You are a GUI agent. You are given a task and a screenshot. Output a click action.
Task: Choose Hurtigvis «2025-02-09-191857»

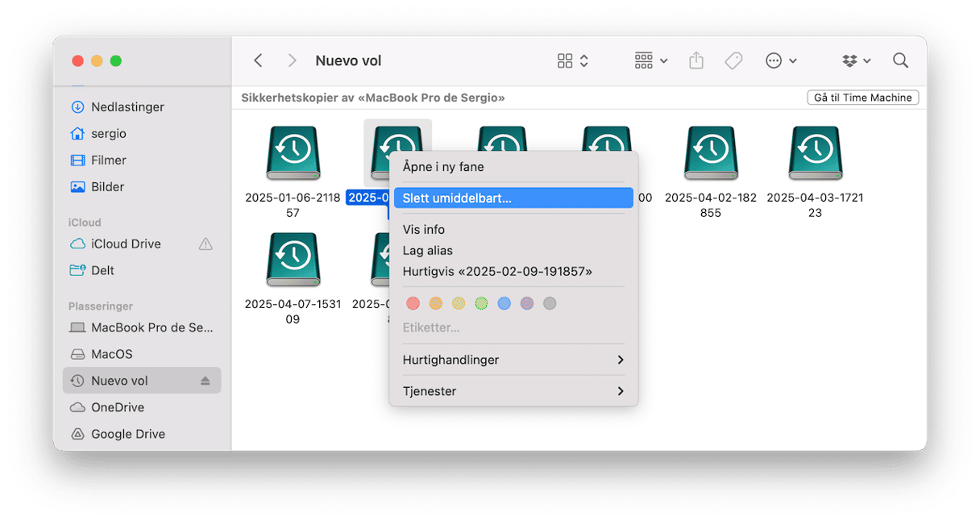[513, 272]
